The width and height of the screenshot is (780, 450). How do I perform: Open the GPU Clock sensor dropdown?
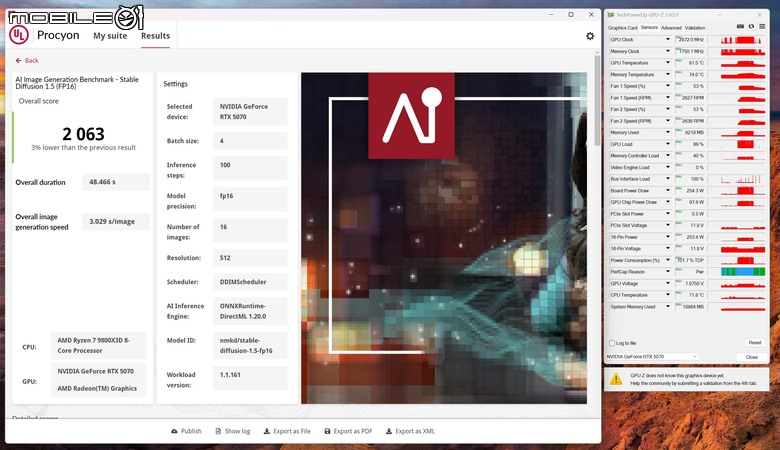tap(668, 39)
